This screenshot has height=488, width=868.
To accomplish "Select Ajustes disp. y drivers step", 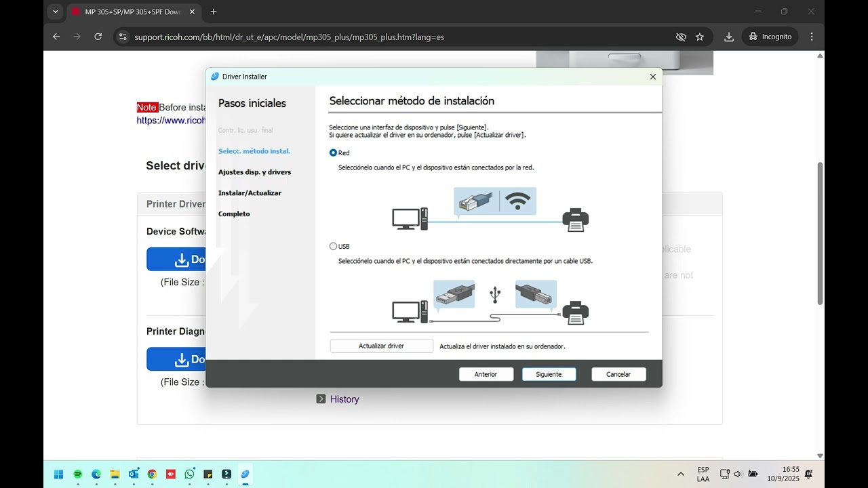I will 254,172.
